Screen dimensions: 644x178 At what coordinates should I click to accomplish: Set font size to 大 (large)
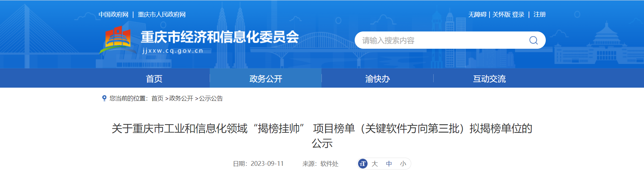click(375, 164)
